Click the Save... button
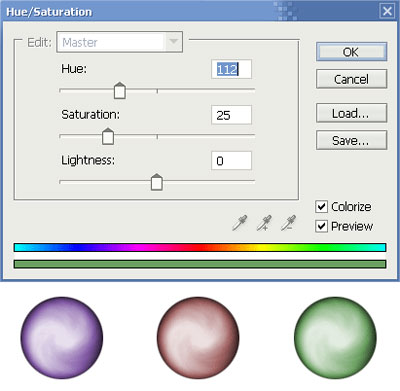Viewport: 400px width, 391px height. tap(351, 140)
